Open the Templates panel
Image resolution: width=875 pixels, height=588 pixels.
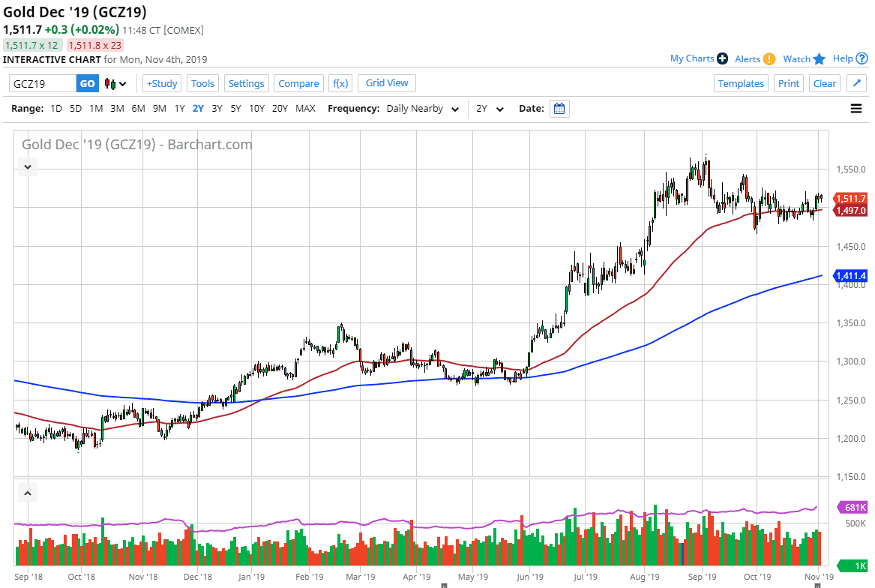coord(741,83)
